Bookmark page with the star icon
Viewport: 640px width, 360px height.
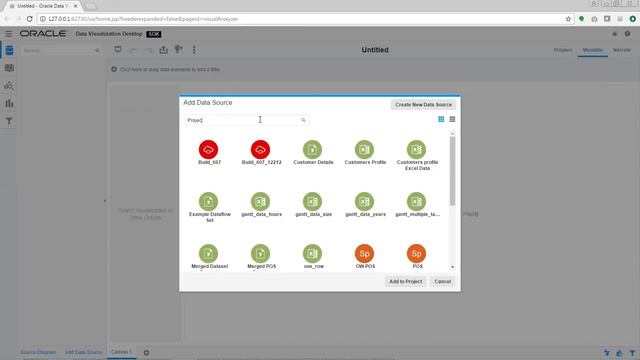[x=568, y=19]
